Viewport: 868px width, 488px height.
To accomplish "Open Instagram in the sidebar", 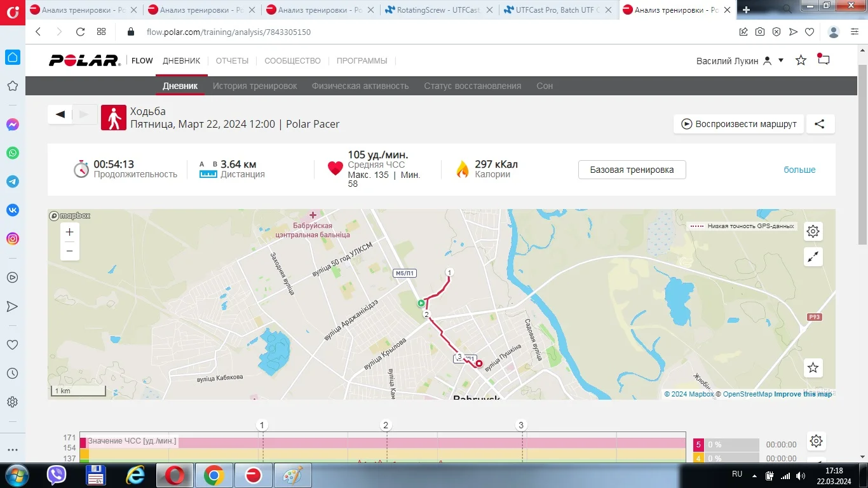I will (12, 239).
